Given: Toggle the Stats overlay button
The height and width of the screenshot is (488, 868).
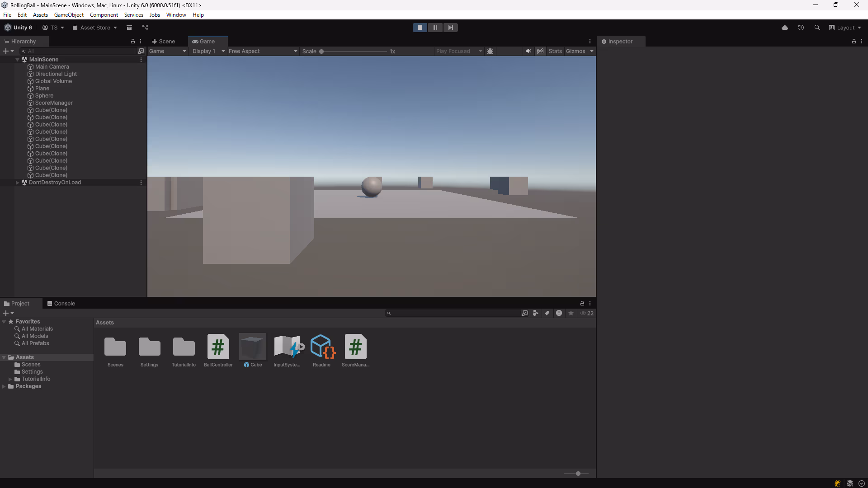Looking at the screenshot, I should pos(555,51).
